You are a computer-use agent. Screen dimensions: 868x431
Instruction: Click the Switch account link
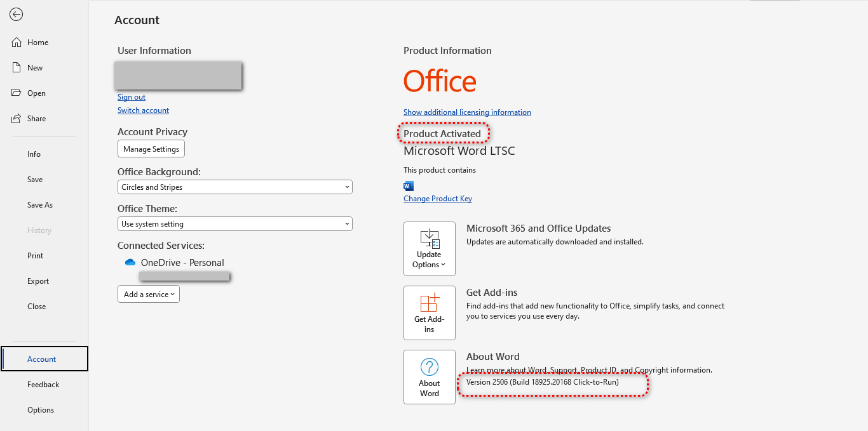143,110
